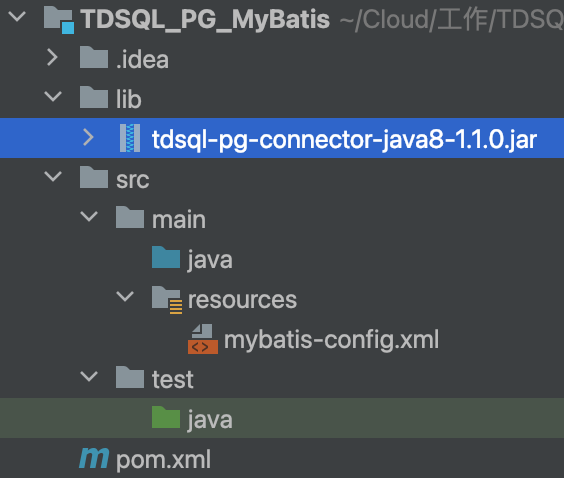The width and height of the screenshot is (564, 478).
Task: Click the .idea folder icon
Action: (x=94, y=58)
